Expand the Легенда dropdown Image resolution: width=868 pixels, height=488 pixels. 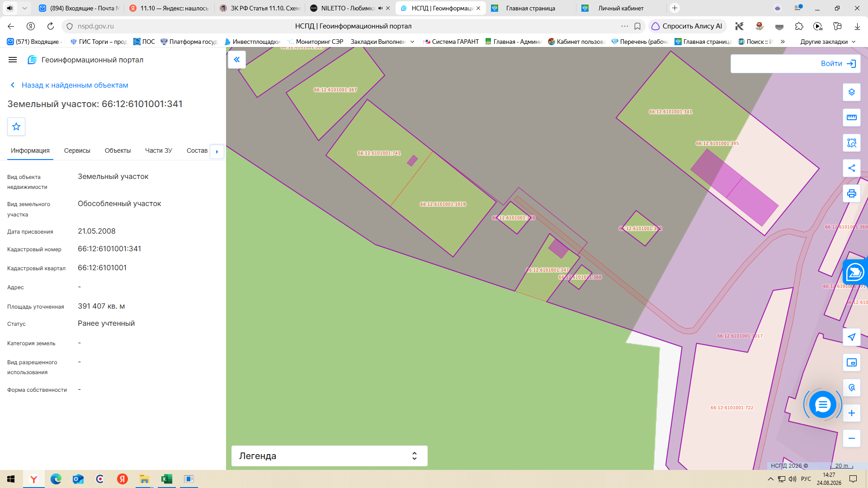(329, 456)
